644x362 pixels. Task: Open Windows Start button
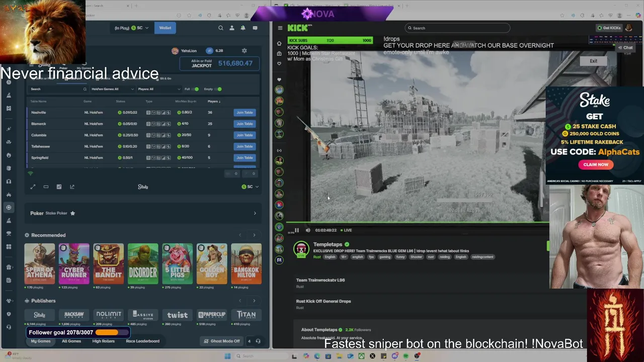(227, 356)
